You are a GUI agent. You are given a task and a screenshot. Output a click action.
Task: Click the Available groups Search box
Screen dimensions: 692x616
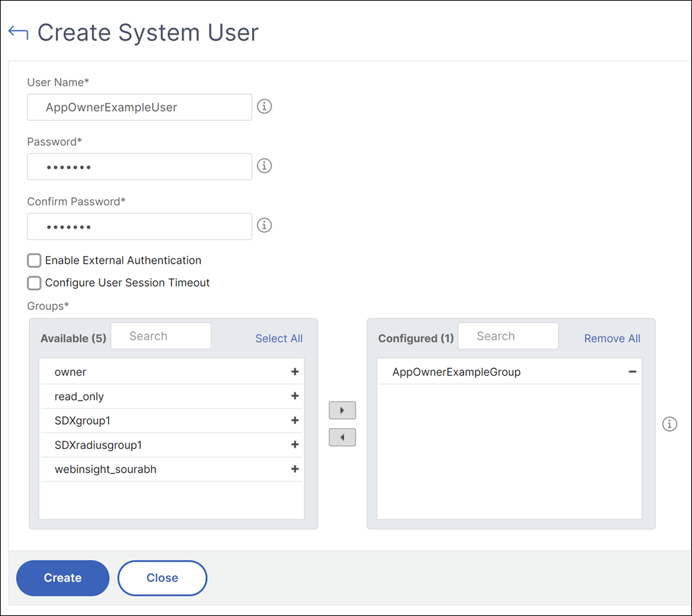coord(161,336)
